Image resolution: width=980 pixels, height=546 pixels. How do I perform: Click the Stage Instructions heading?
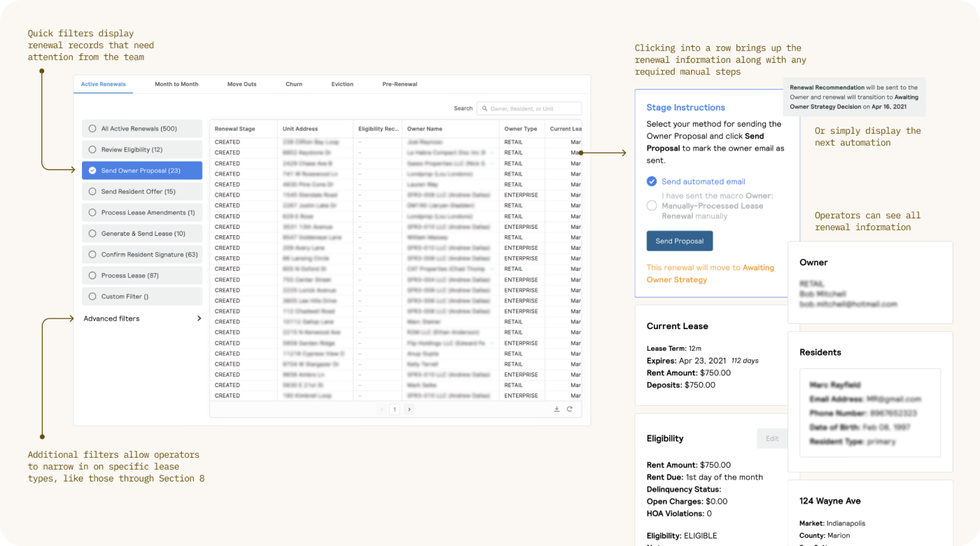pyautogui.click(x=686, y=108)
